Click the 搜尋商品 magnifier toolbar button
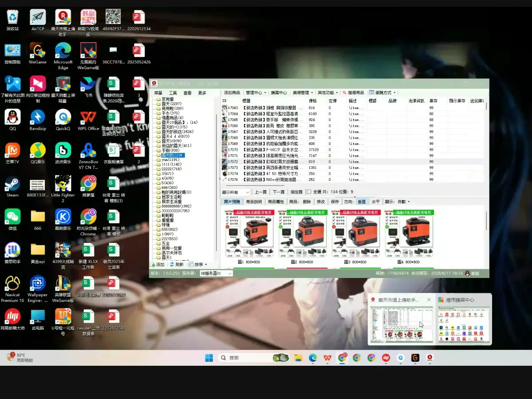Screen dimensions: 532x399 pyautogui.click(x=353, y=93)
